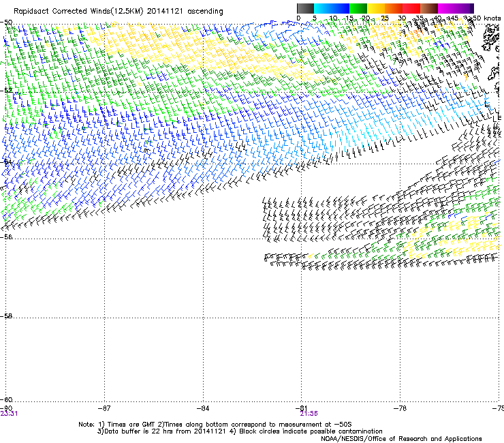Click the green 15-20 knots color swatch
Viewport: 504px width, 443px height.
click(x=358, y=8)
